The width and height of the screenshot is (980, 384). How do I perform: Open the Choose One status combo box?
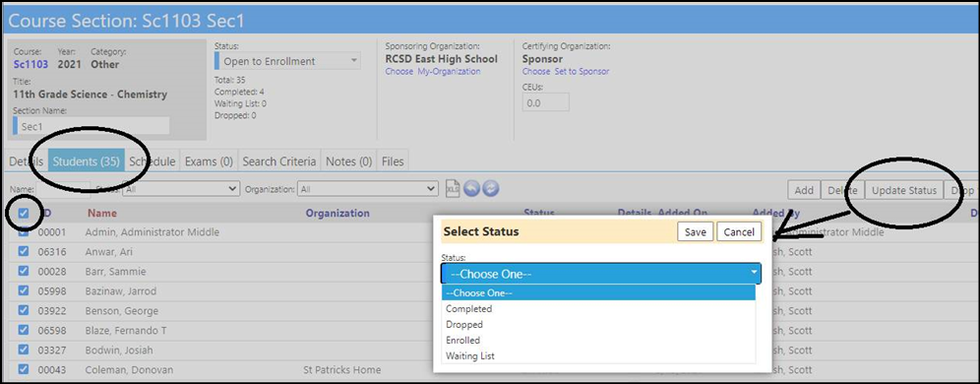pyautogui.click(x=600, y=274)
